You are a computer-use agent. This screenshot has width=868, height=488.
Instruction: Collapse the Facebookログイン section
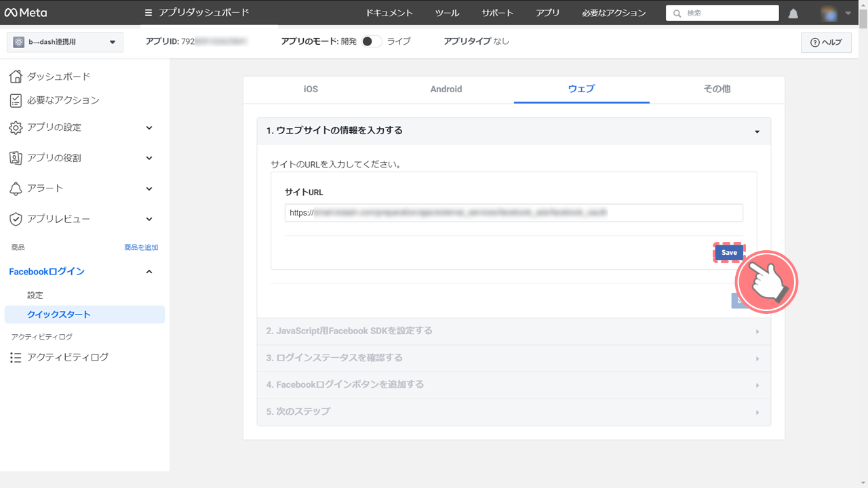point(149,272)
